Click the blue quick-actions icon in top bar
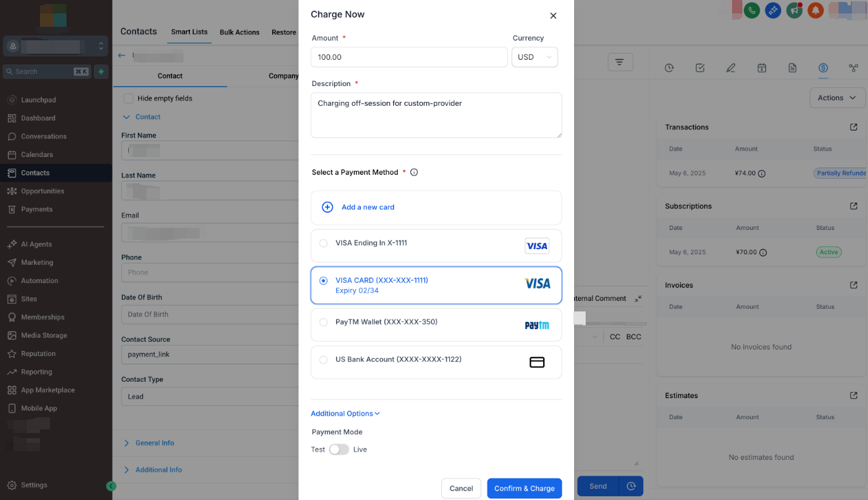The height and width of the screenshot is (500, 868). [773, 10]
